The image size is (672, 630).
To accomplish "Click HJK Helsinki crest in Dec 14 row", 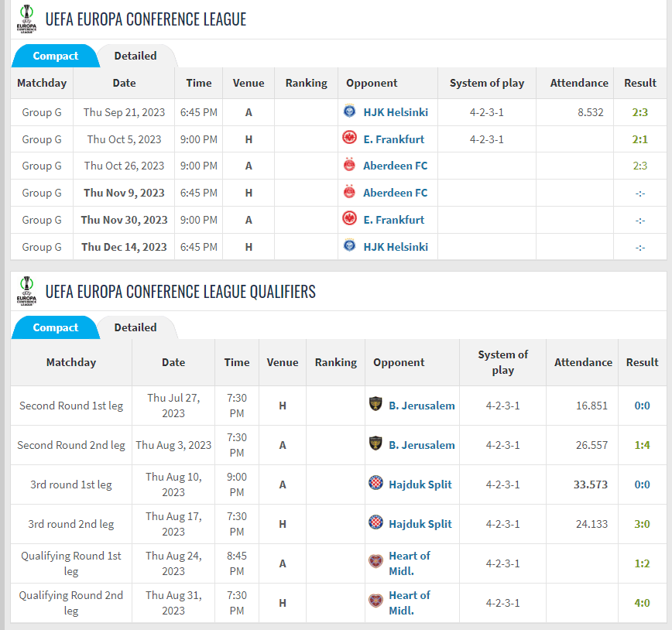I will tap(349, 247).
